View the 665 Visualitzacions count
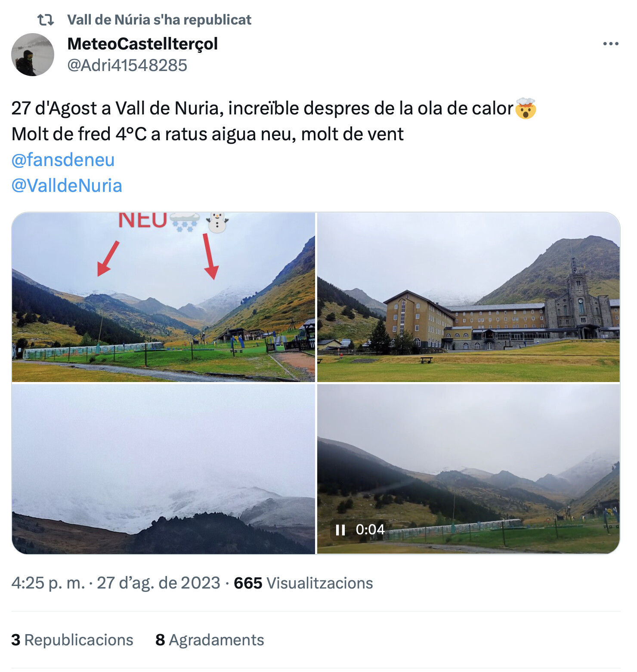Viewport: 637px width, 672px height. click(x=303, y=583)
